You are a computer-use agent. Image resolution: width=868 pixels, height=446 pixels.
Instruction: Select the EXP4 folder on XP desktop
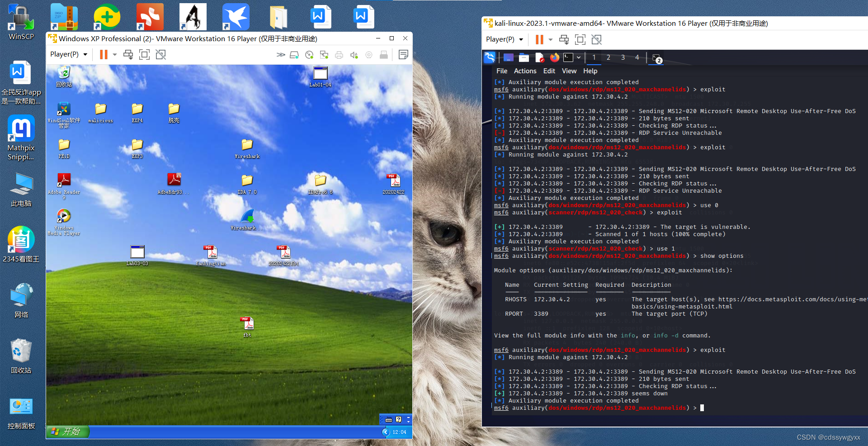137,113
